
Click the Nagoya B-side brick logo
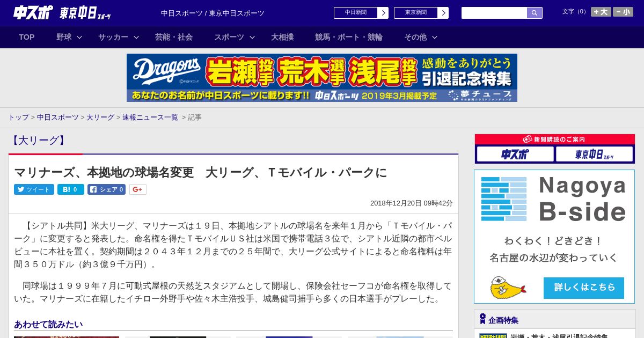504,199
